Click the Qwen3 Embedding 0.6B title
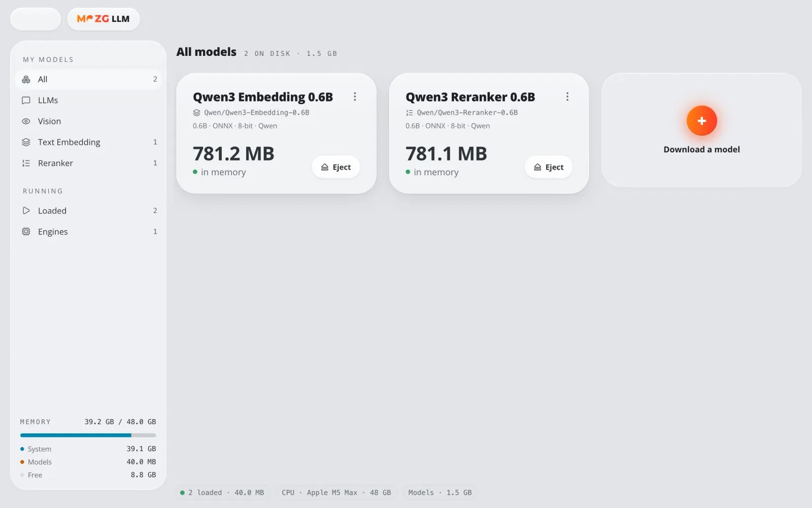812x508 pixels. [263, 97]
